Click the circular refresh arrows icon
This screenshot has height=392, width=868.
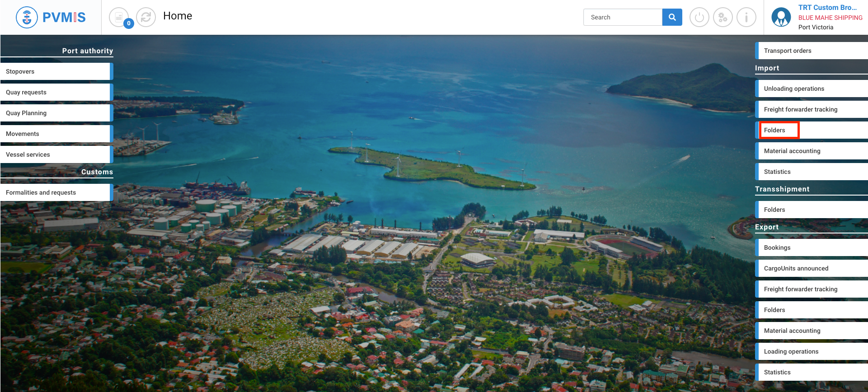tap(146, 18)
